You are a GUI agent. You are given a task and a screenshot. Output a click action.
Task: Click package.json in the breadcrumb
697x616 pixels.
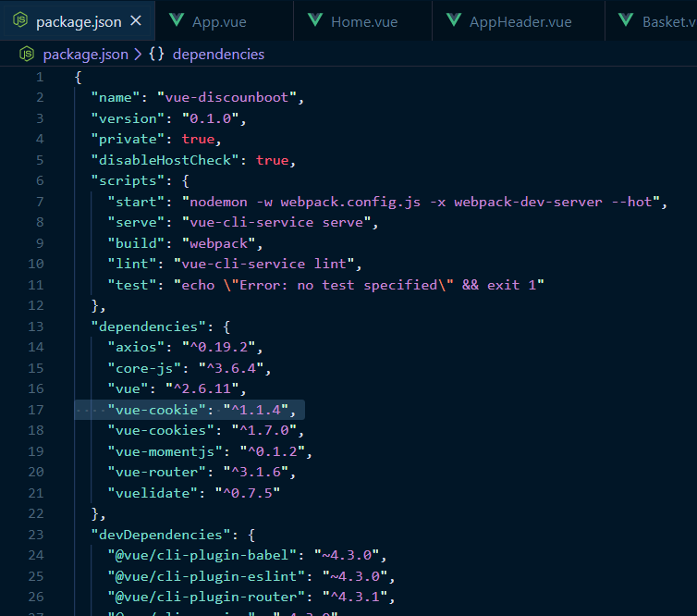click(85, 55)
